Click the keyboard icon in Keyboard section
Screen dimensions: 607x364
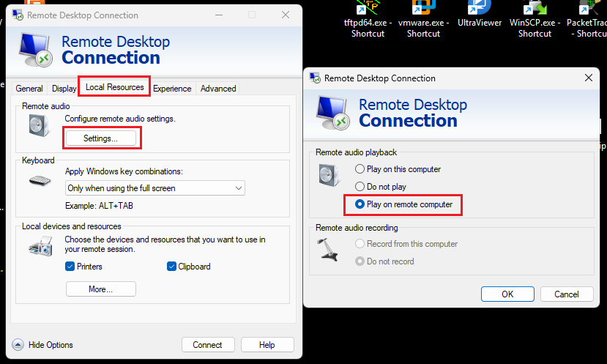click(40, 181)
